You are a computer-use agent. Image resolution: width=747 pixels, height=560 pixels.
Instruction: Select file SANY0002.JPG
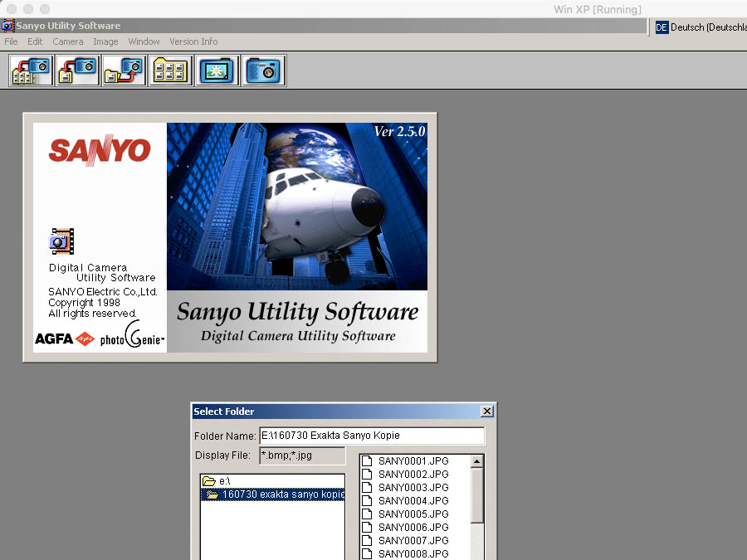point(405,475)
